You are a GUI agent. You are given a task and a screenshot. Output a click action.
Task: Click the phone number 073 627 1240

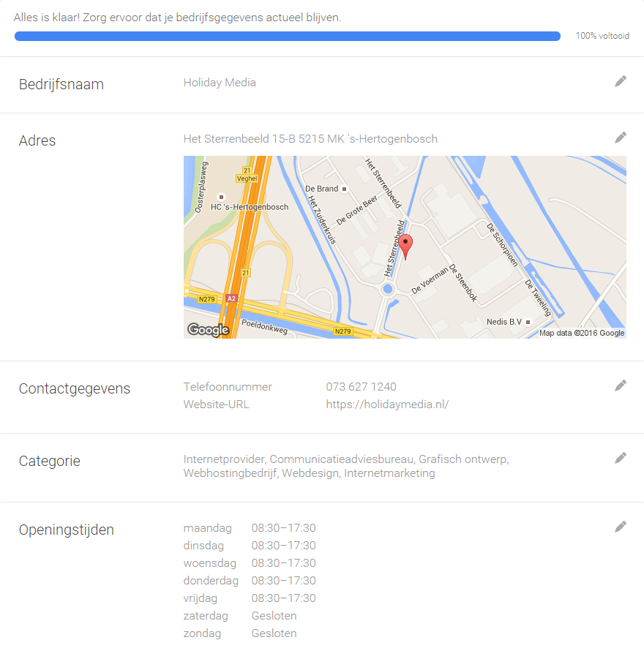pos(361,386)
